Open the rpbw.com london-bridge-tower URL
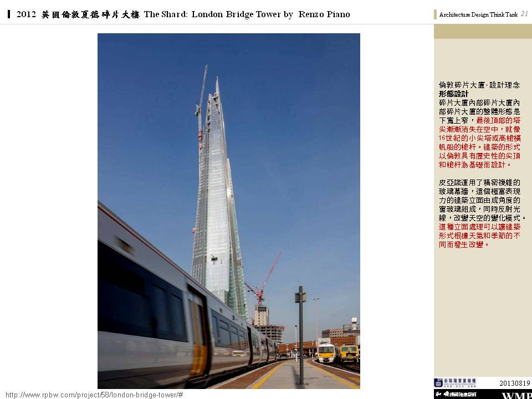Screen dimensions: 532x399 coord(94,395)
